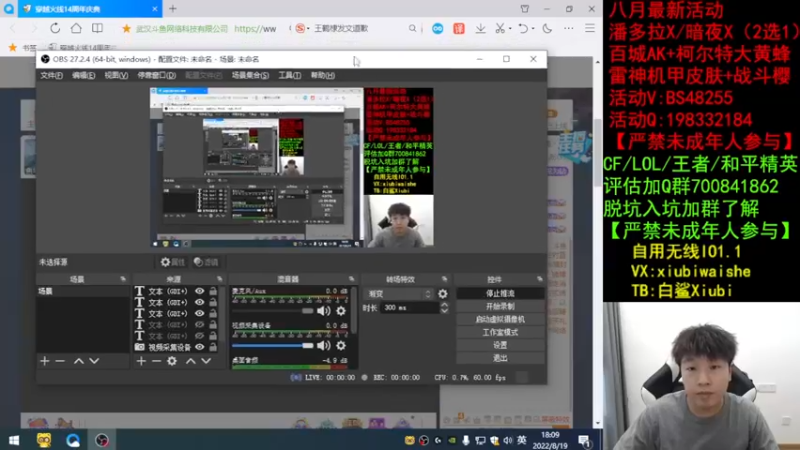Move scene down in the Scenes panel
The width and height of the screenshot is (800, 450).
[94, 361]
